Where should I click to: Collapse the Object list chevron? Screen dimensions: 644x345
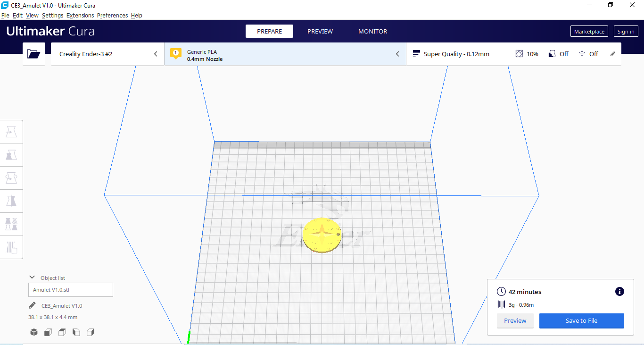click(x=32, y=278)
